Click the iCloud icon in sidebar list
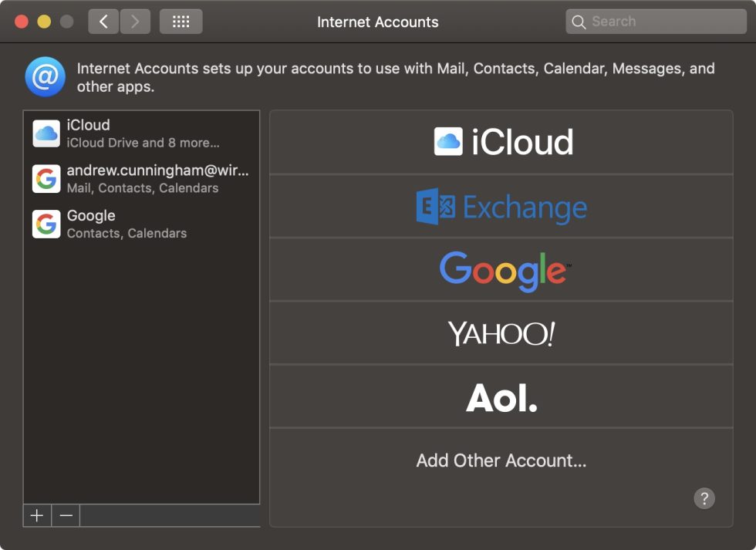The image size is (756, 550). 46,133
